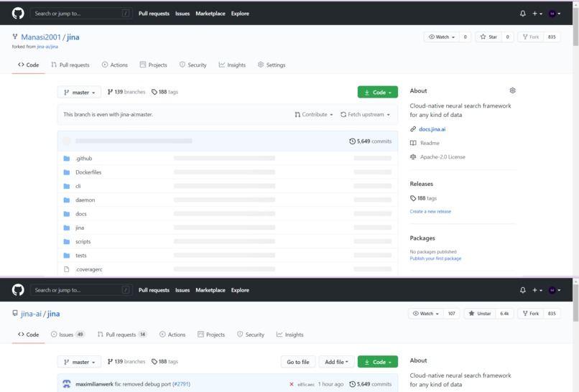Click Marketplace in the top navigation bar
The height and width of the screenshot is (392, 579).
tap(210, 14)
